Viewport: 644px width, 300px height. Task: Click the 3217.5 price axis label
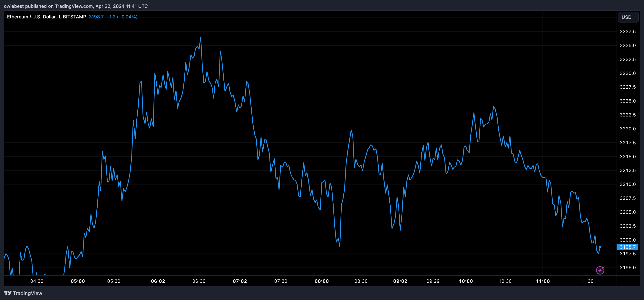pos(628,143)
